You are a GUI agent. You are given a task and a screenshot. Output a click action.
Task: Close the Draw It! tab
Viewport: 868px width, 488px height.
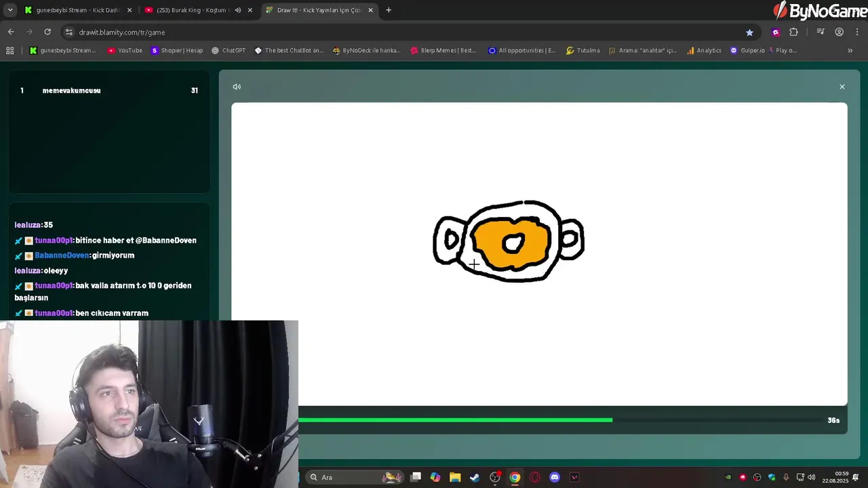370,10
